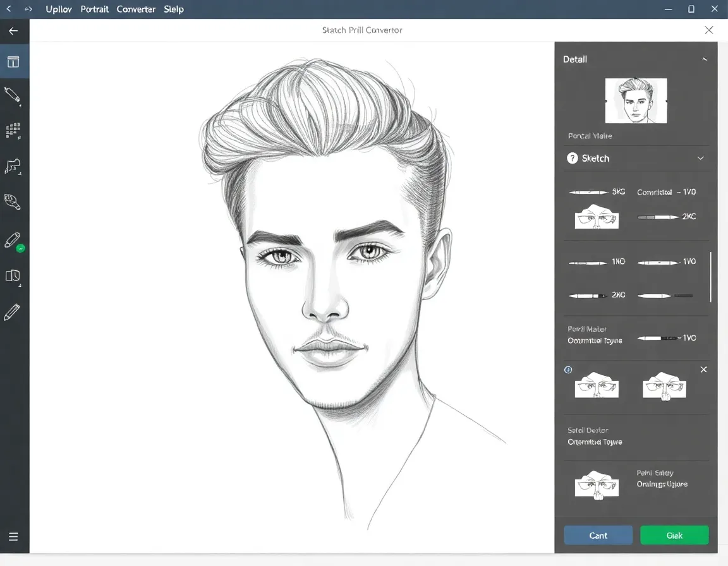Click the green Glak button
The width and height of the screenshot is (728, 566).
coord(674,535)
